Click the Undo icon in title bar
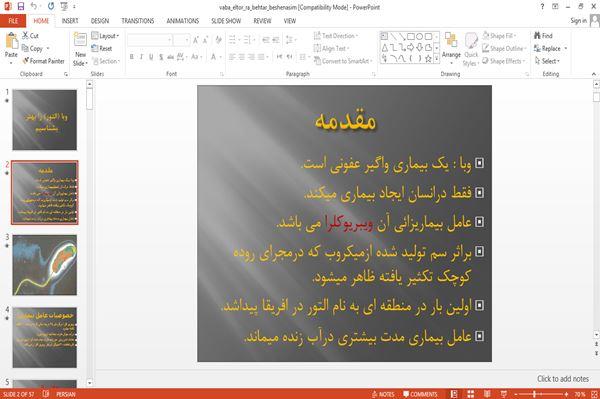 pyautogui.click(x=34, y=6)
